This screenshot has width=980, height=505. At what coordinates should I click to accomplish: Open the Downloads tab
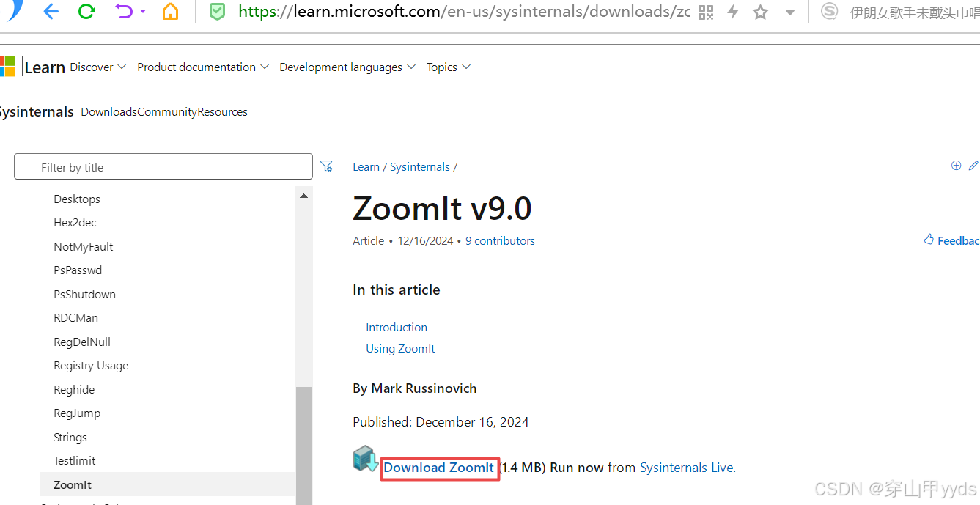point(108,112)
